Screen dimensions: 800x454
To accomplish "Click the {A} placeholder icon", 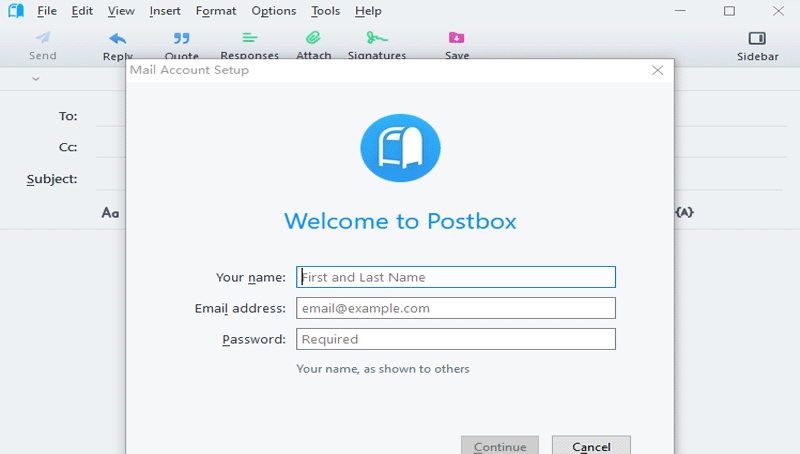I will (x=685, y=212).
